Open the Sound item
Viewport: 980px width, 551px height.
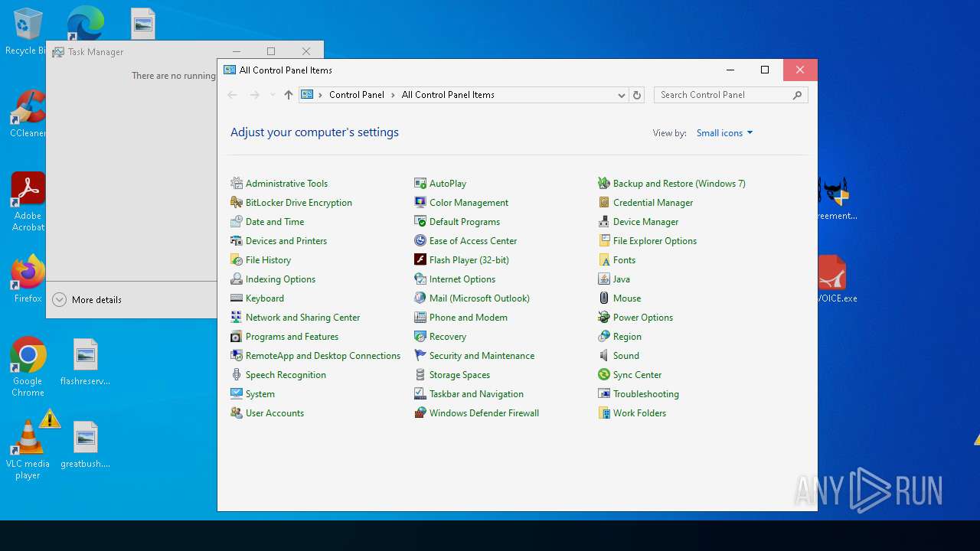626,356
